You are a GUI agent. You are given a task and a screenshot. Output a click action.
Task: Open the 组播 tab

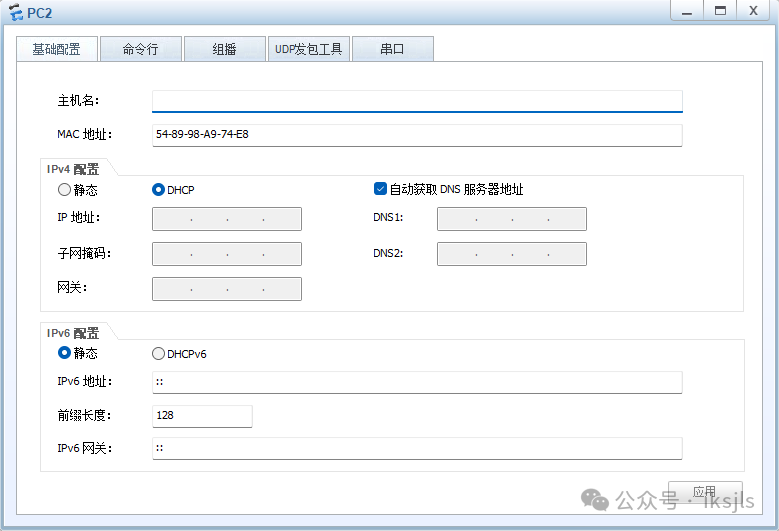point(225,49)
